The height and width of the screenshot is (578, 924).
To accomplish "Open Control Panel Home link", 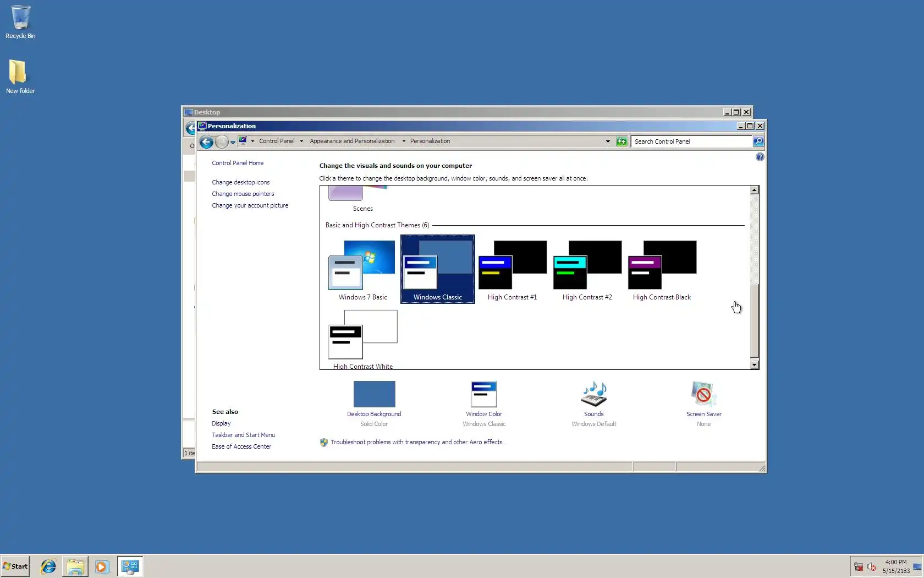I will tap(238, 163).
